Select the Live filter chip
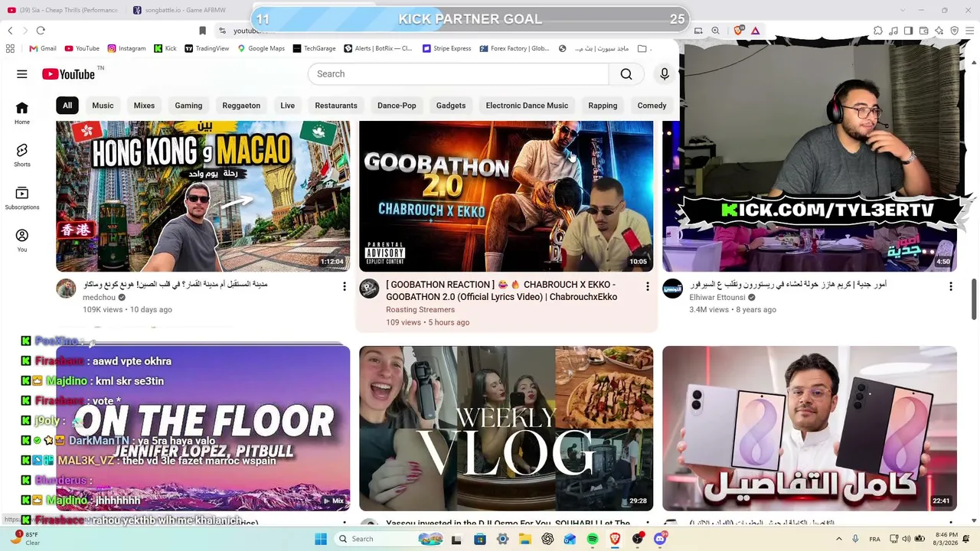980x551 pixels. pos(288,106)
